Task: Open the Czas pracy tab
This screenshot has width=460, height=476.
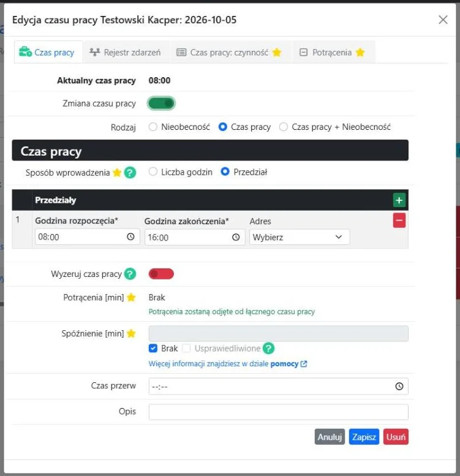Action: 48,52
